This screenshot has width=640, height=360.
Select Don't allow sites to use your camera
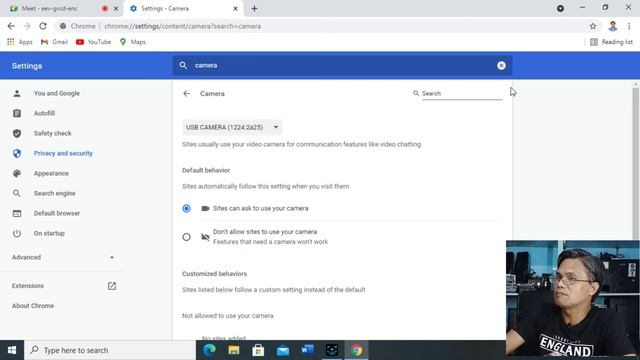click(186, 237)
